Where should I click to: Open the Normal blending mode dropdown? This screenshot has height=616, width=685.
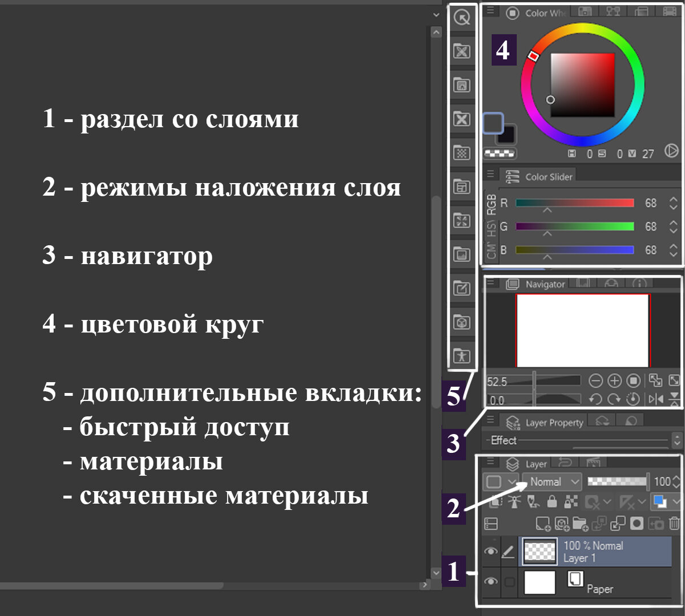[552, 482]
